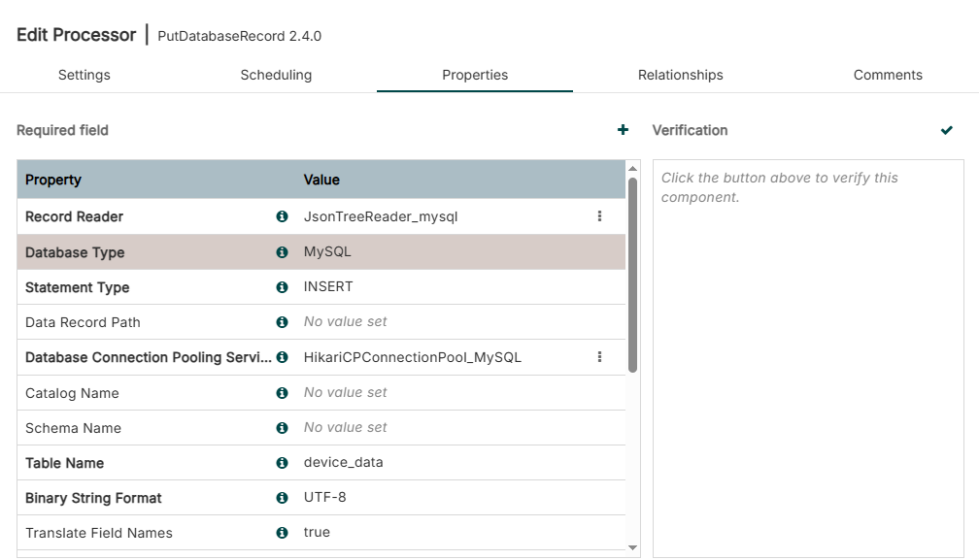The image size is (979, 560).
Task: Open Record Reader three-dot options menu
Action: tap(599, 216)
